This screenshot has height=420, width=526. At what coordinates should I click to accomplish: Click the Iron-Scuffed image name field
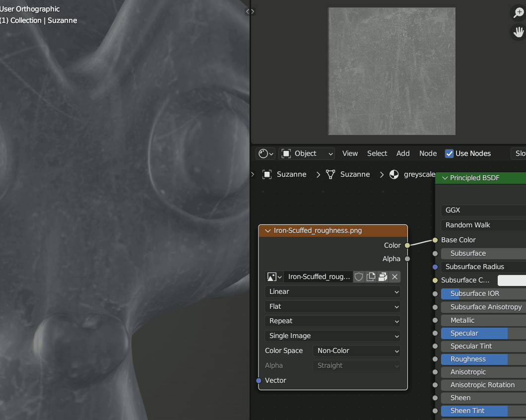pos(319,277)
